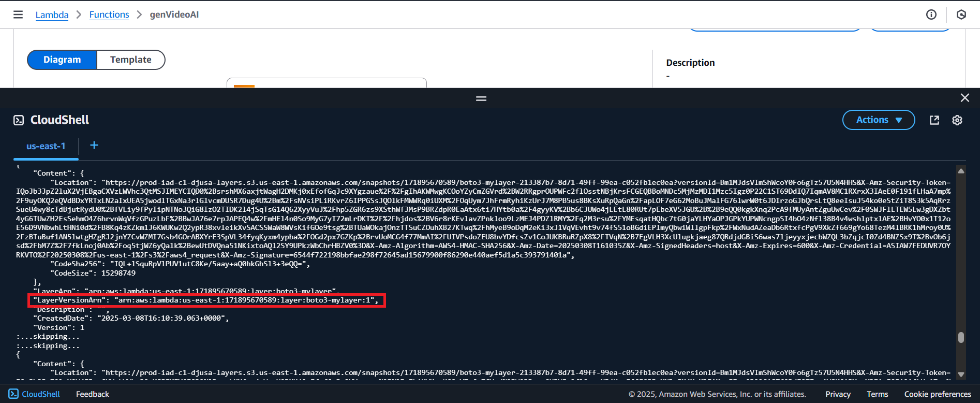Click the terminal scrollbar up arrow

961,171
